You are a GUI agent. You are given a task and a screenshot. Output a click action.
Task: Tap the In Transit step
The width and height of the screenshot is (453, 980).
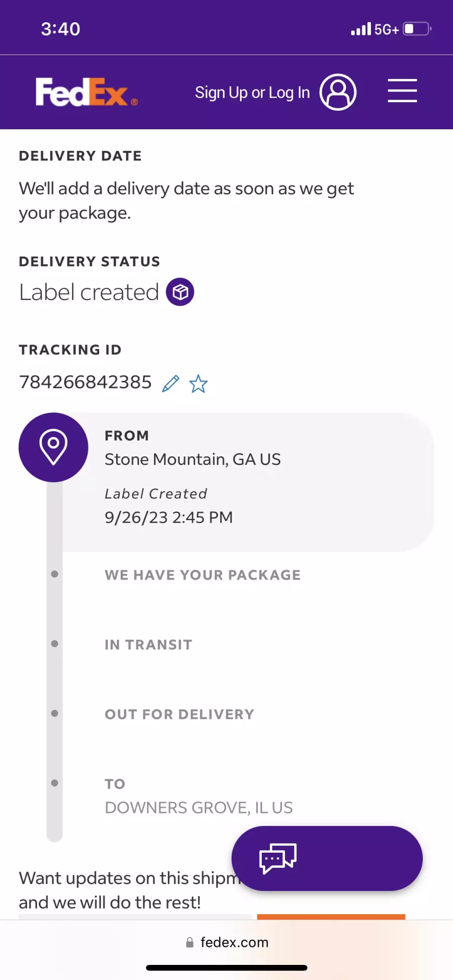[148, 645]
